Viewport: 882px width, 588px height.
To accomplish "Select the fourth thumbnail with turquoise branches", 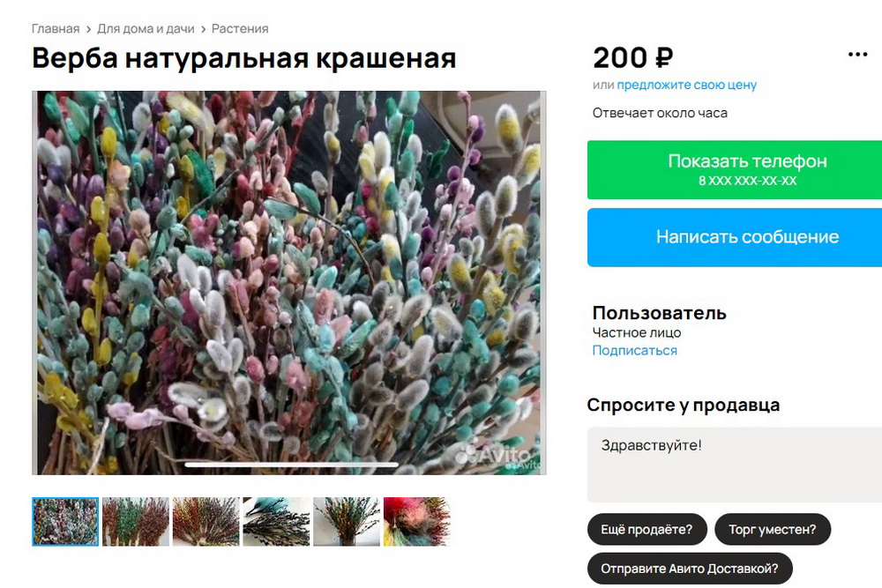I will pyautogui.click(x=276, y=522).
